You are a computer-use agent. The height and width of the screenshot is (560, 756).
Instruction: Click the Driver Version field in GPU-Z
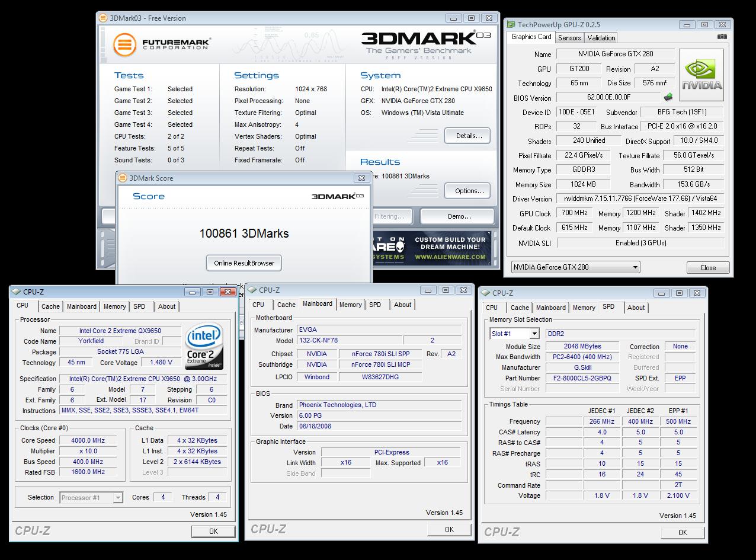tap(640, 199)
